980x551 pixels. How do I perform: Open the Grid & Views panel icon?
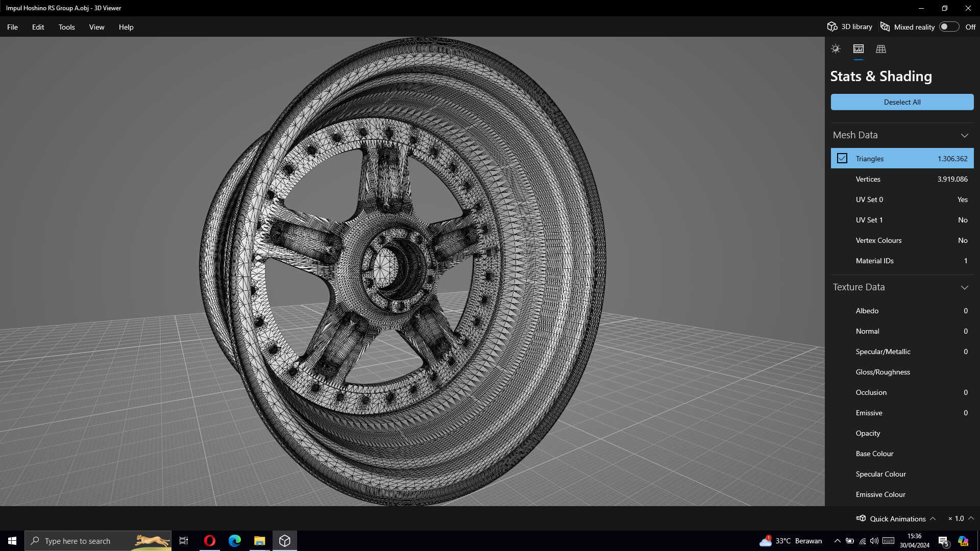[x=880, y=49]
